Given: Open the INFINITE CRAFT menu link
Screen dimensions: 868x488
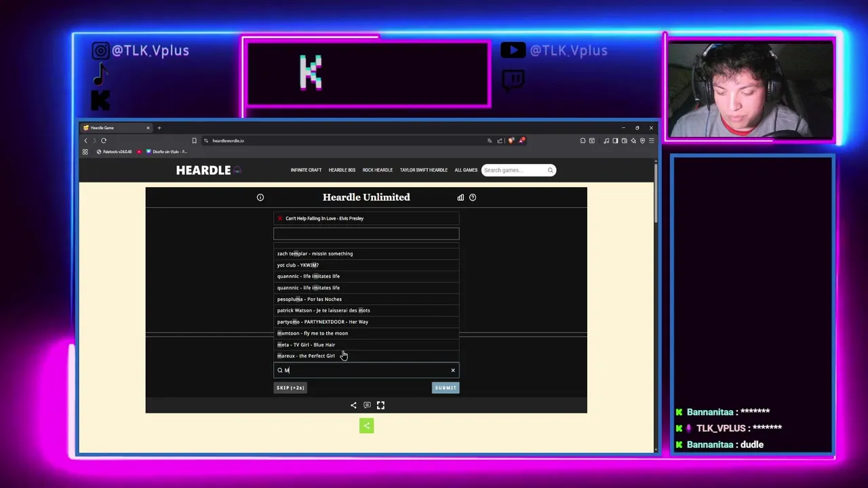Looking at the screenshot, I should [306, 170].
